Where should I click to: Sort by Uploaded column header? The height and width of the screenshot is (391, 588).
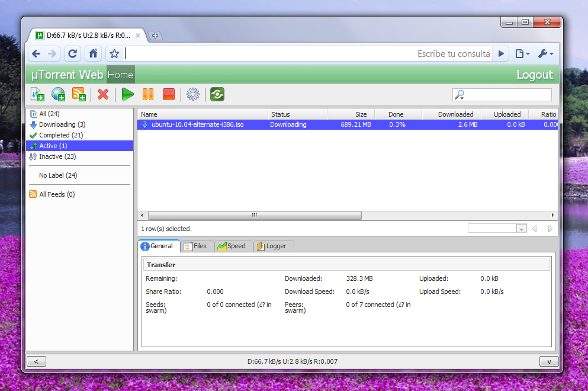(505, 114)
